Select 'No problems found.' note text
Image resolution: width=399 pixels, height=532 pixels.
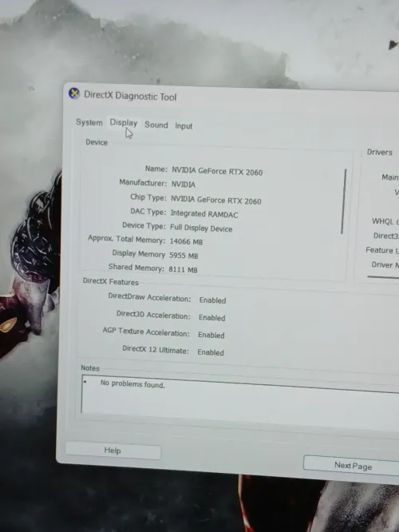pos(132,384)
